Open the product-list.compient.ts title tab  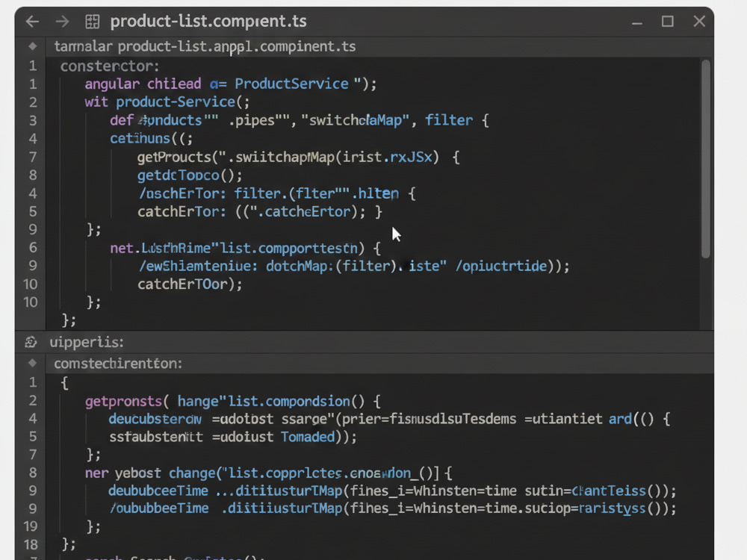208,22
